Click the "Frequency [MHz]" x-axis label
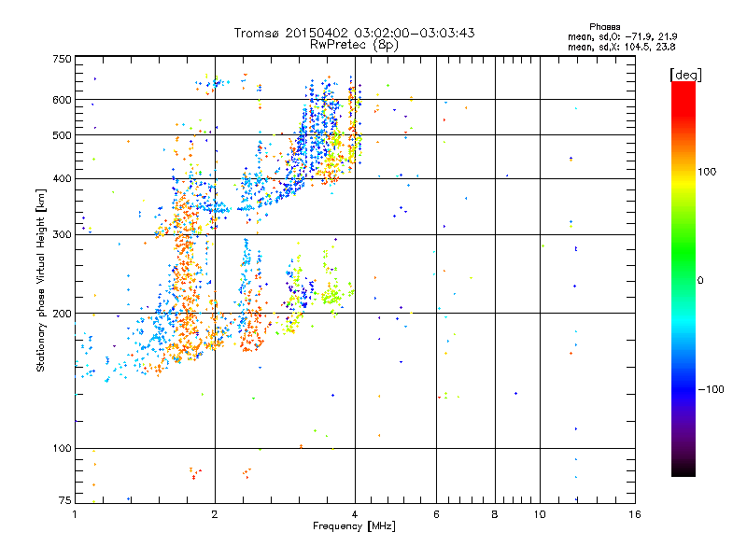This screenshot has height=560, width=747. 354,526
